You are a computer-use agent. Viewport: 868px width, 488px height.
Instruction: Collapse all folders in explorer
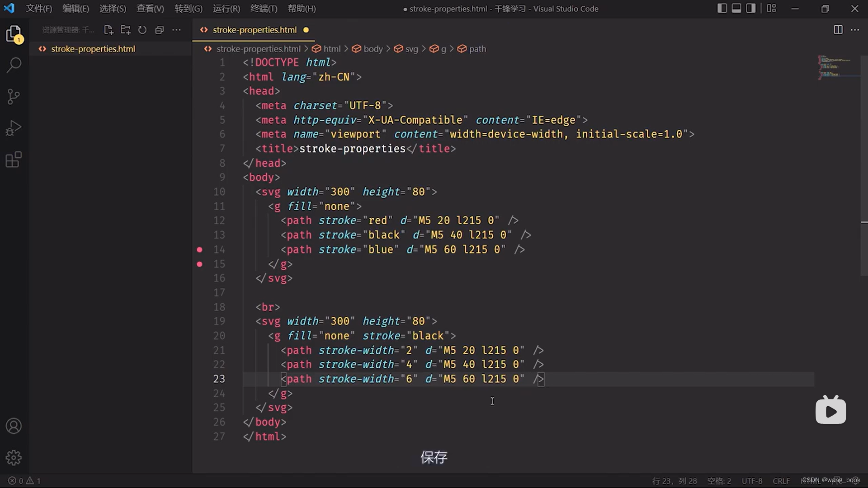[x=159, y=30]
